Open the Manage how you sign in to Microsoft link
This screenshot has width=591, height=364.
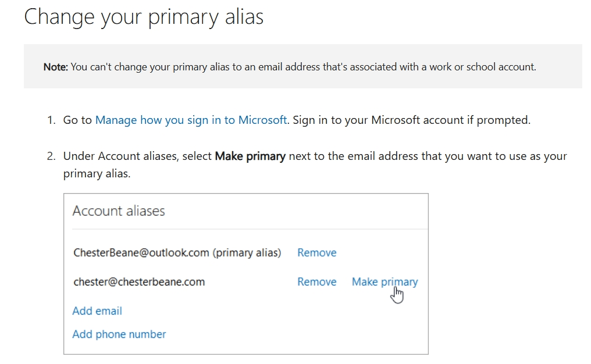pyautogui.click(x=191, y=120)
